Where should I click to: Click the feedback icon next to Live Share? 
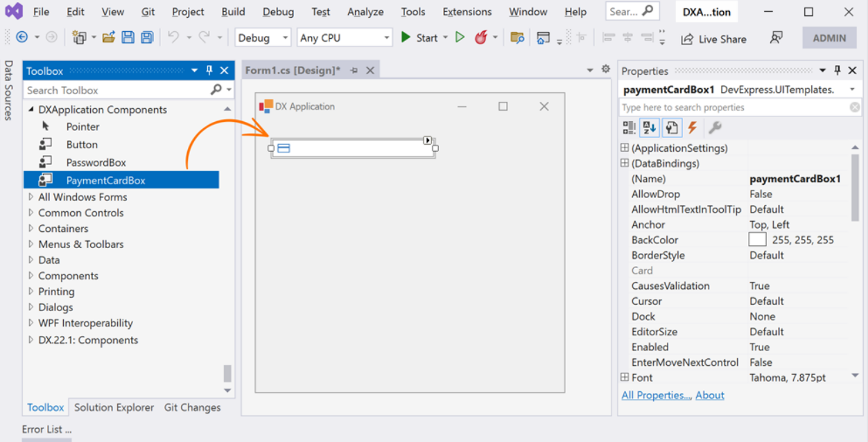776,37
